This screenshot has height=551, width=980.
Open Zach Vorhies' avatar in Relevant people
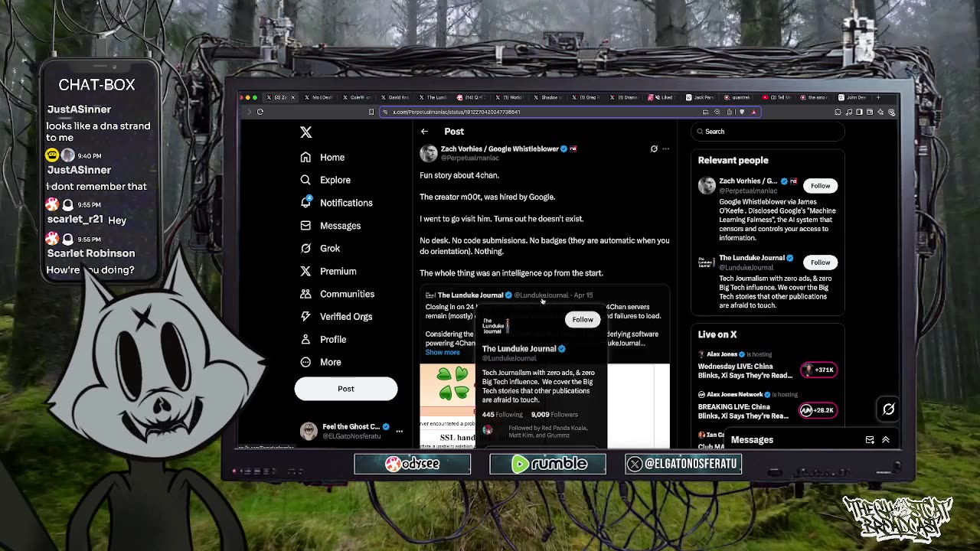[707, 186]
